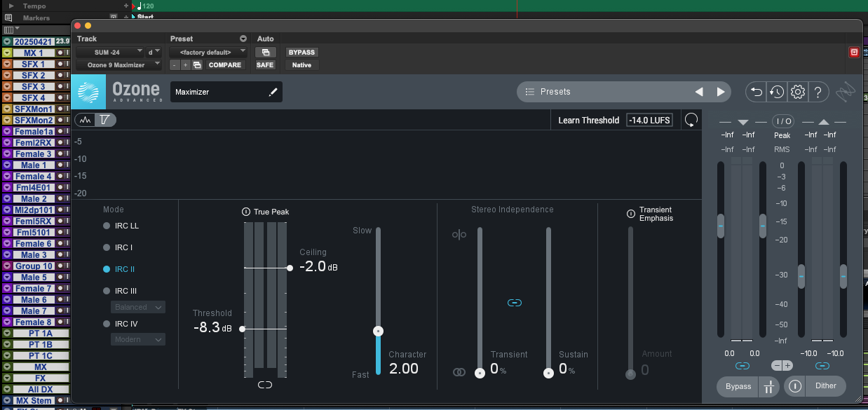Click the Dither button
Image resolution: width=868 pixels, height=410 pixels.
(x=825, y=385)
